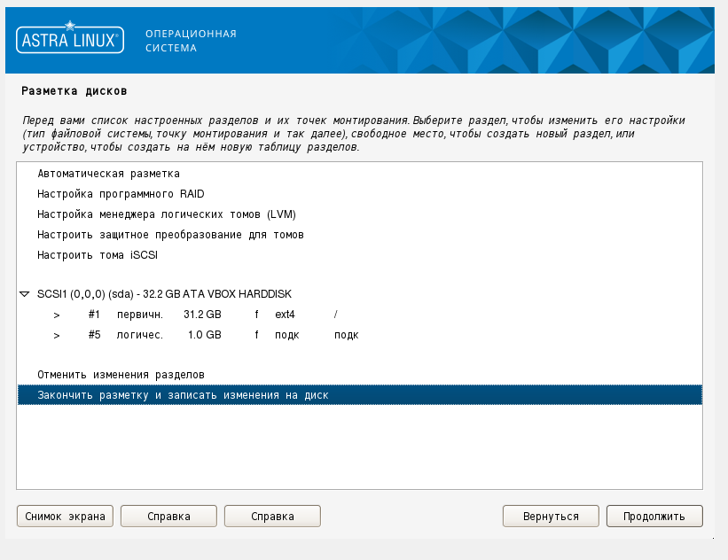
Task: Proceed with the 'Продолжить' button
Action: pyautogui.click(x=654, y=517)
